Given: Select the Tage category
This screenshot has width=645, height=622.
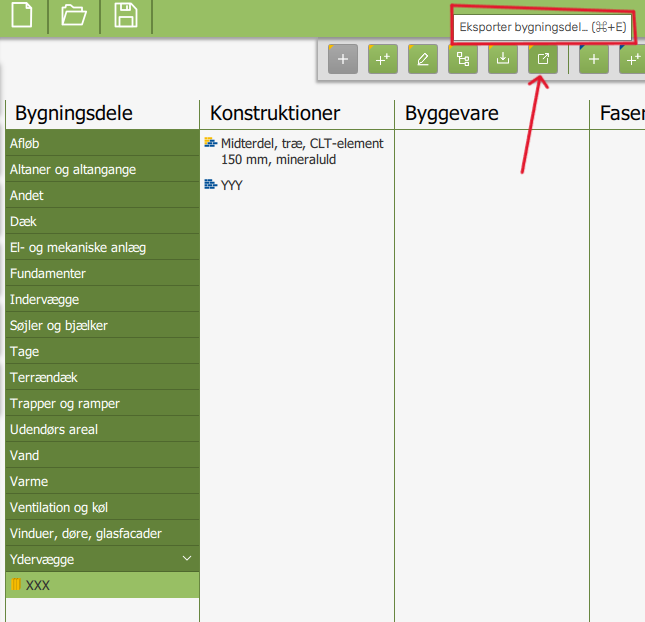Looking at the screenshot, I should tap(102, 351).
